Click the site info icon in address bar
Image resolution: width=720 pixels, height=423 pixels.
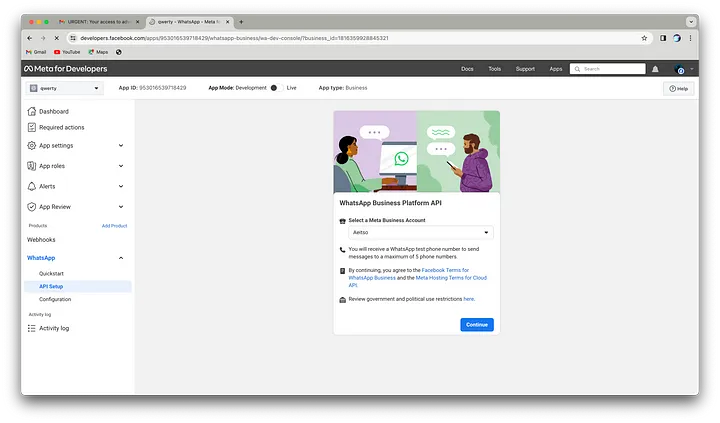(73, 38)
